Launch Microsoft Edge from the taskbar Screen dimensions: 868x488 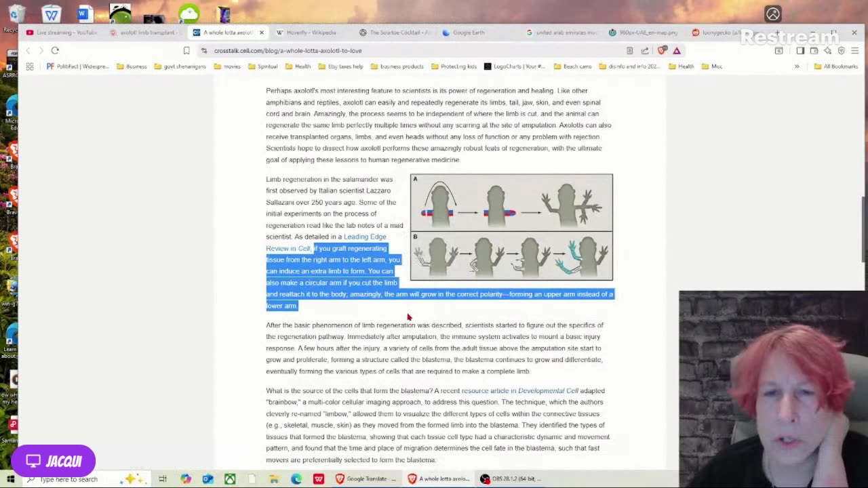click(x=296, y=479)
